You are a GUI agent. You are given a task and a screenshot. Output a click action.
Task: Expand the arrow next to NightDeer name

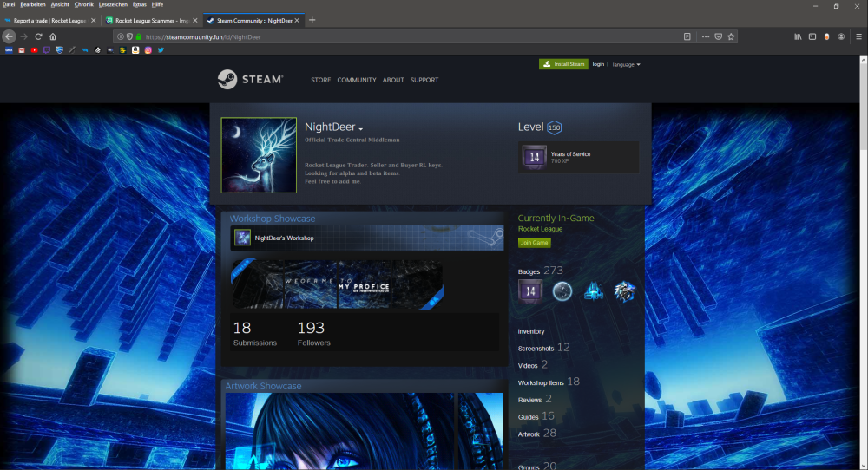tap(360, 129)
